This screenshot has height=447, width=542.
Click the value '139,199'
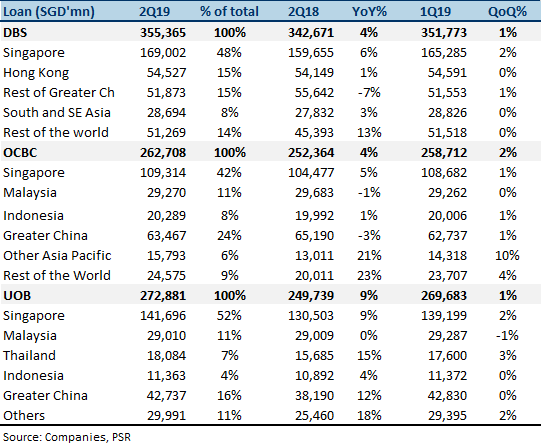coord(444,316)
